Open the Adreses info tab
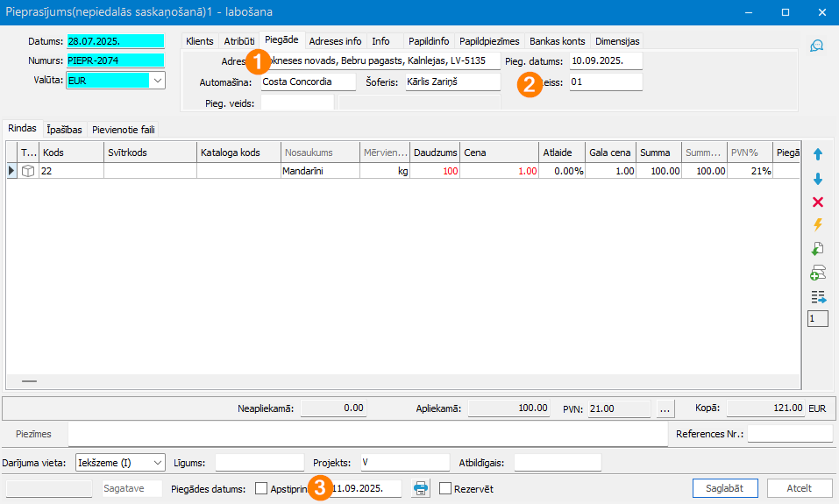The width and height of the screenshot is (839, 504). click(335, 41)
